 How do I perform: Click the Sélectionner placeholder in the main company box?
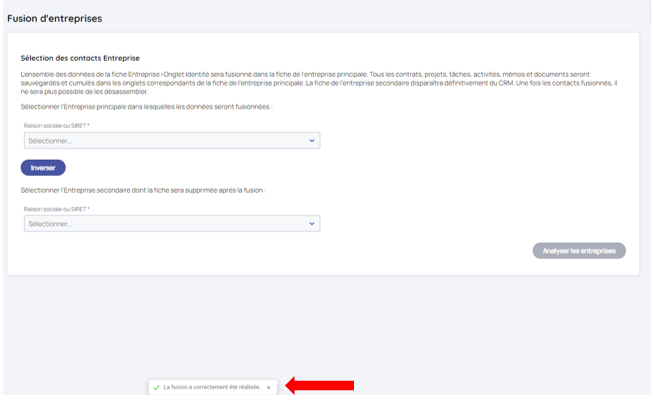point(50,141)
